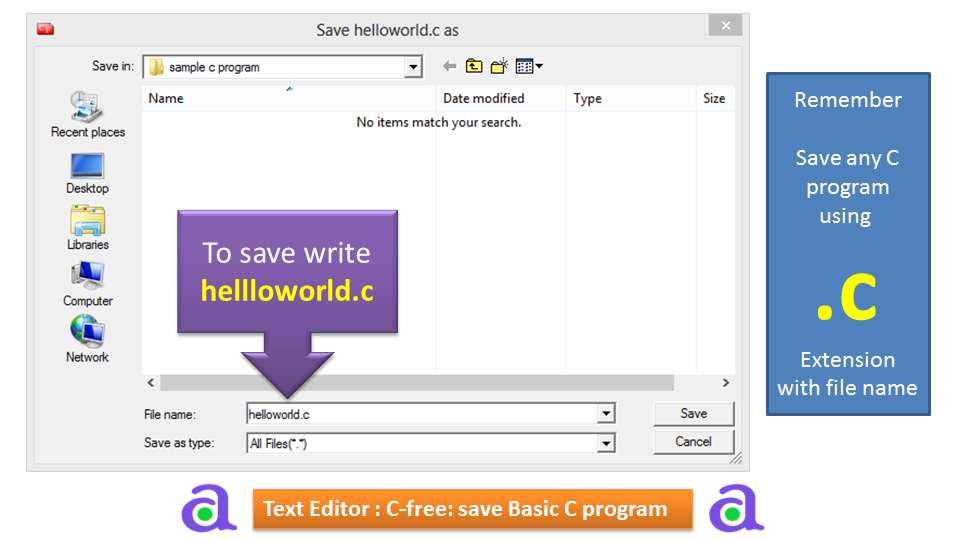Sort files by Type column

point(631,98)
